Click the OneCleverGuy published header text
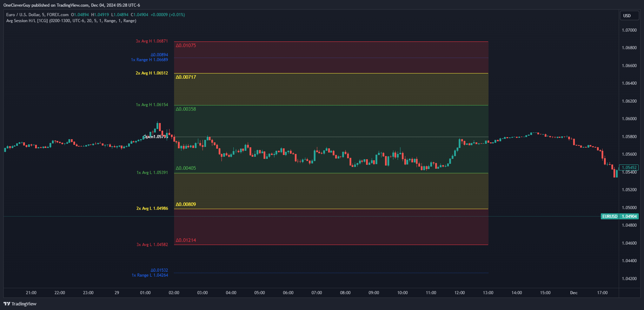Screen dimensions: 644x310 pyautogui.click(x=72, y=5)
